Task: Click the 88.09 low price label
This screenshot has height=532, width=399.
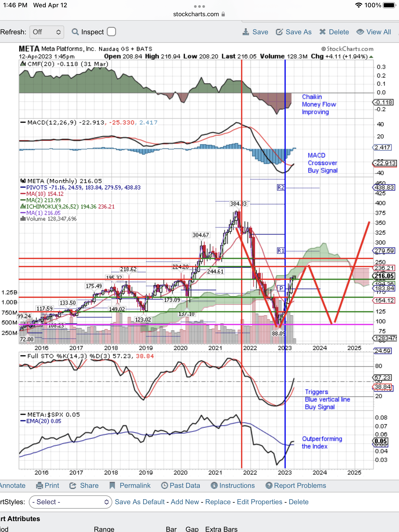Action: [278, 333]
